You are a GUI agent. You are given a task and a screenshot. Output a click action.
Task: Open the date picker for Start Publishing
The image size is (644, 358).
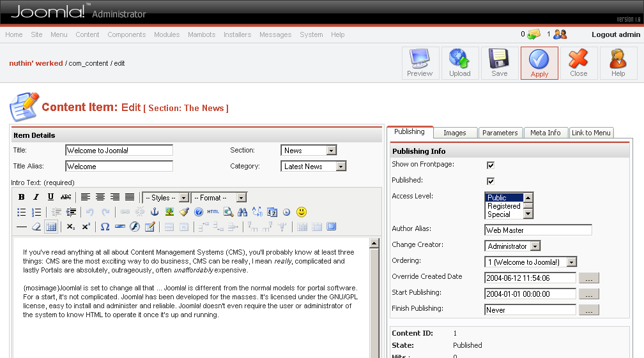pos(589,294)
